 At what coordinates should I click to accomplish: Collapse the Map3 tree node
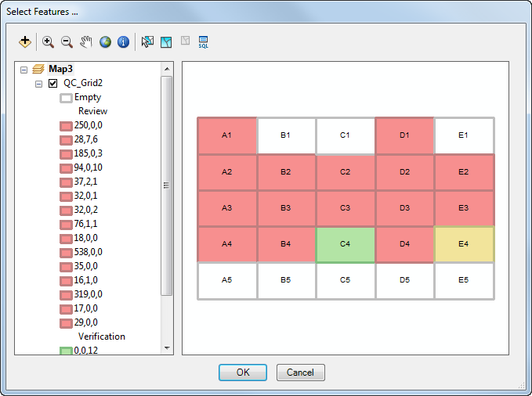click(24, 70)
